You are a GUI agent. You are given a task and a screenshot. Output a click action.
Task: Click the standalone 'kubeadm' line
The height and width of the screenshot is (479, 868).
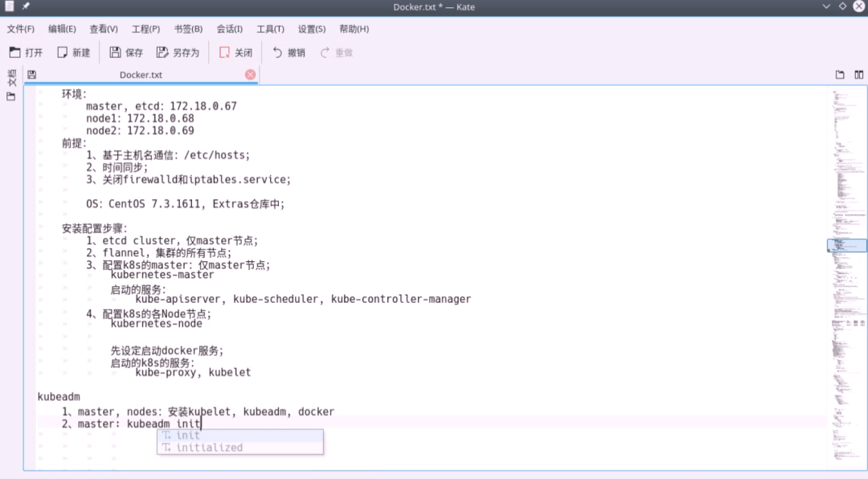click(59, 396)
